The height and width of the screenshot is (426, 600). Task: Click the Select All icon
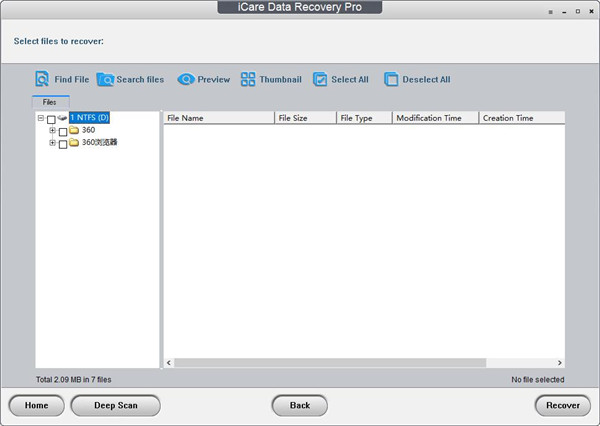coord(320,79)
